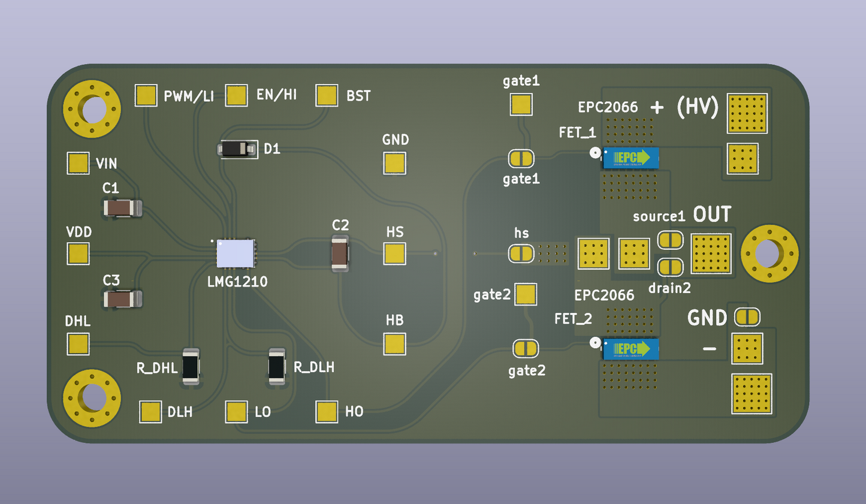Select the HB test pad

coord(394,343)
